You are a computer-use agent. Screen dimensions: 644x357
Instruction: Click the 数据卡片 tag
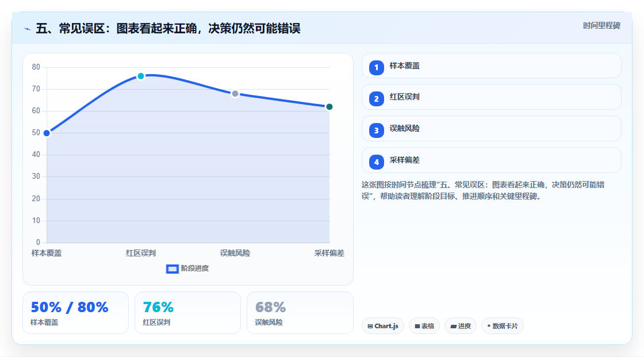503,326
